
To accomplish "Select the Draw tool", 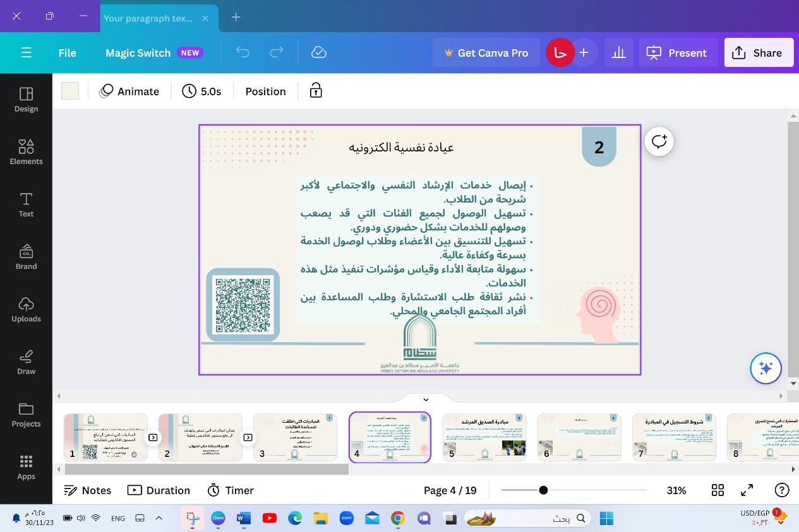I will click(26, 362).
